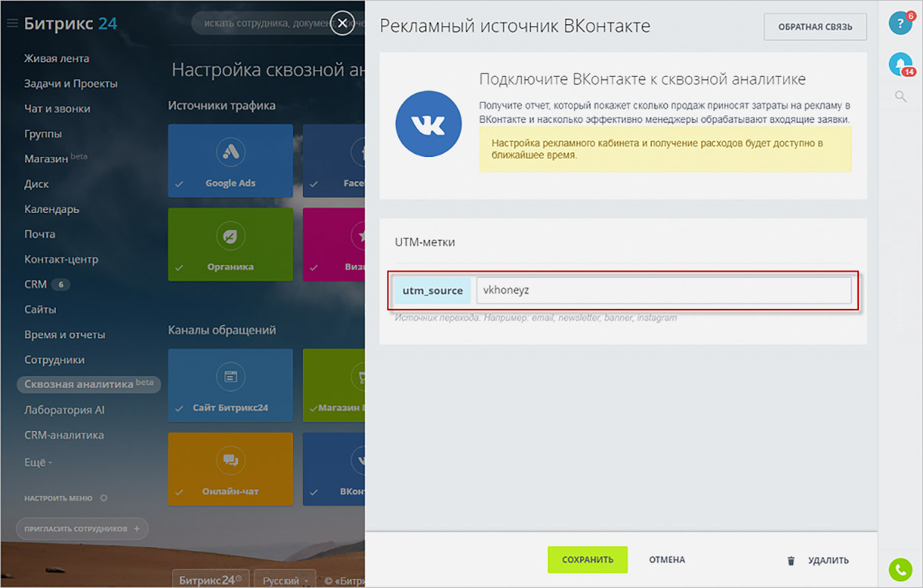923x588 pixels.
Task: Open Сотрудники menu item
Action: coord(54,359)
